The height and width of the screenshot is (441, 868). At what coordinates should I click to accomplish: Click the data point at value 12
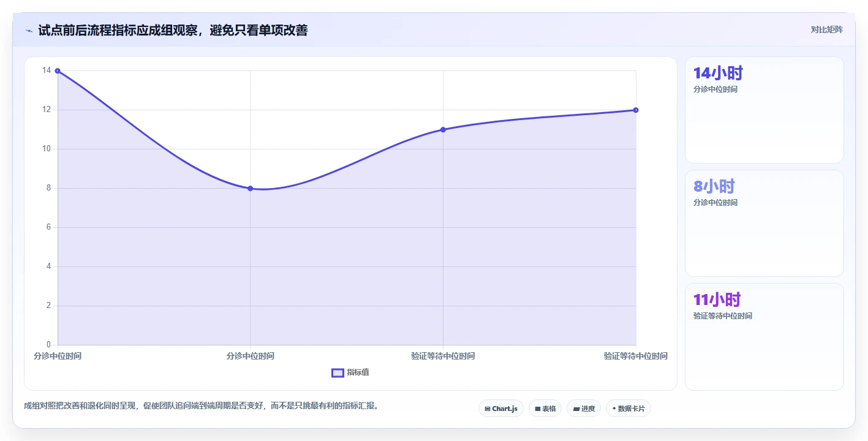636,110
